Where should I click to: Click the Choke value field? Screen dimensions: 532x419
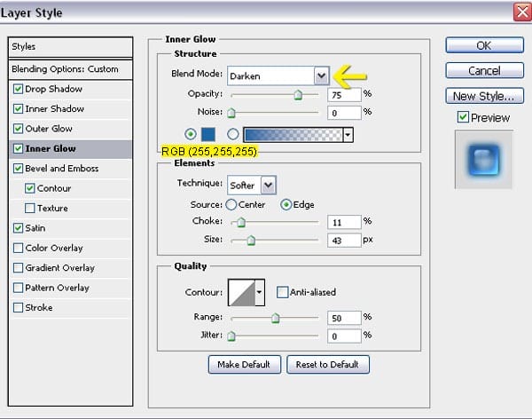point(344,222)
